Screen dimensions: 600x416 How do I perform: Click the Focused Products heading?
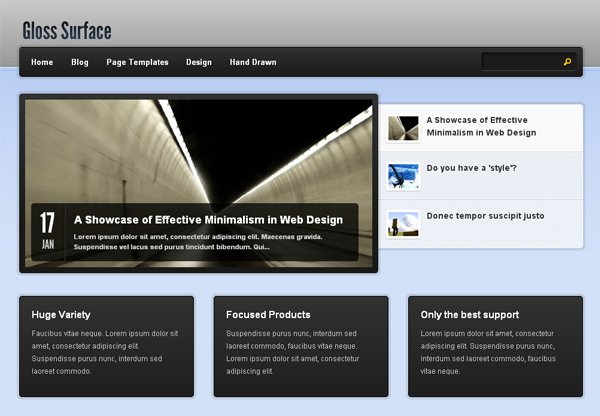click(268, 315)
